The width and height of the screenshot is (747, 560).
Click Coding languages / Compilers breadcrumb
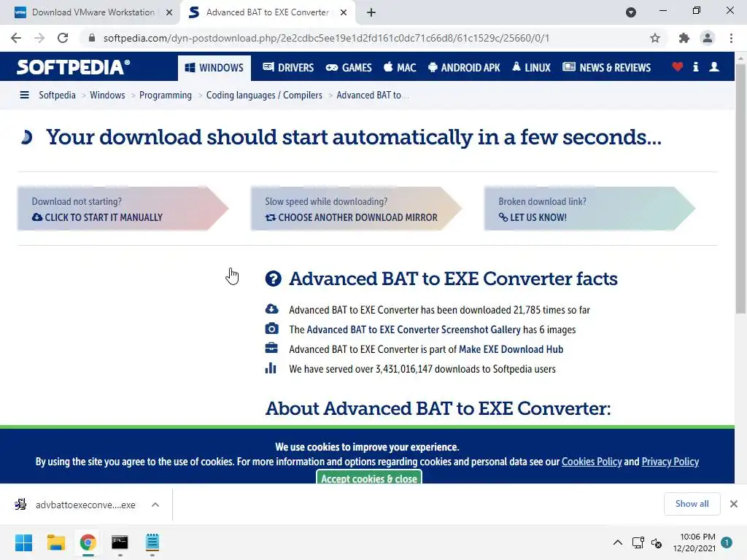point(264,96)
